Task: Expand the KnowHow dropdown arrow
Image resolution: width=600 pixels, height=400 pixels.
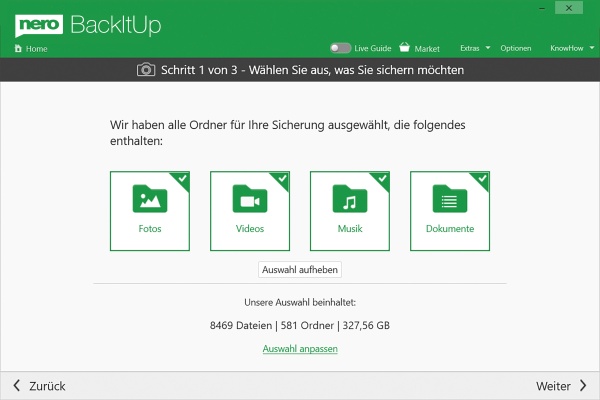Action: point(592,48)
